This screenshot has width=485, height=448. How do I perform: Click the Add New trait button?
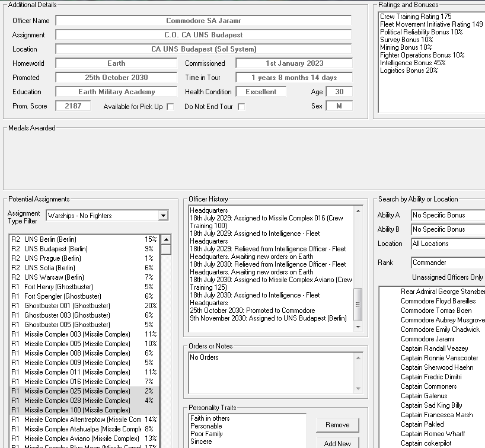pos(337,443)
